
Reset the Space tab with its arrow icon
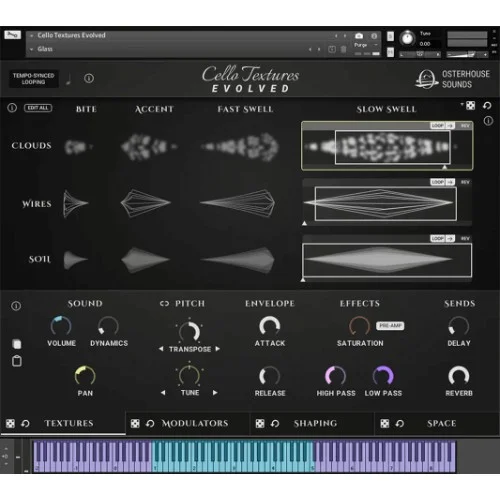[x=400, y=424]
